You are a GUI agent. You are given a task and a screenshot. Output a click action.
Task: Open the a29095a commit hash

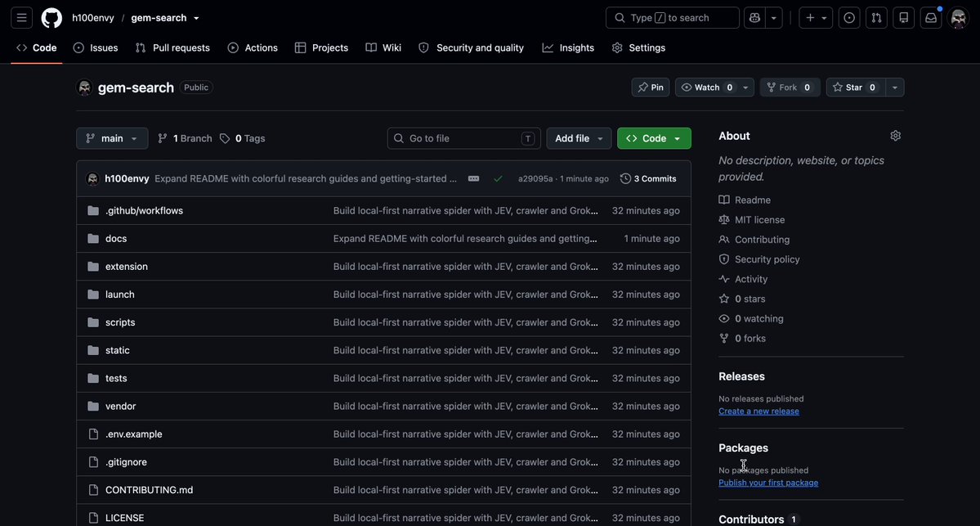(x=535, y=179)
